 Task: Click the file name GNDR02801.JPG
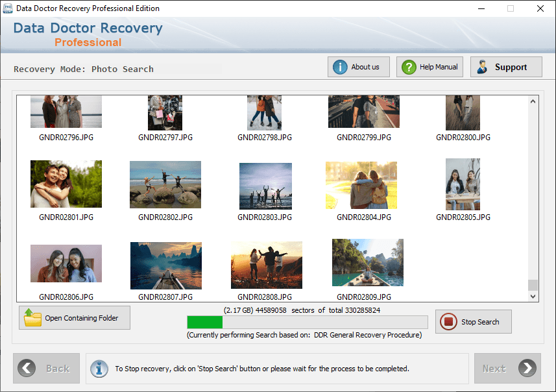pyautogui.click(x=66, y=217)
